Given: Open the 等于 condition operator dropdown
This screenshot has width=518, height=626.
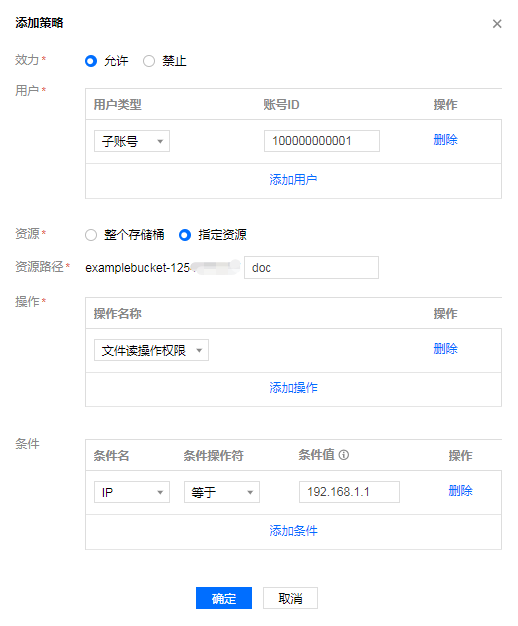Looking at the screenshot, I should click(222, 492).
